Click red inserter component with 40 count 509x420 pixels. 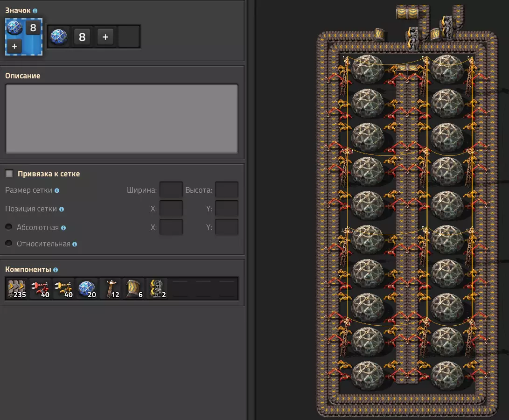coord(40,288)
